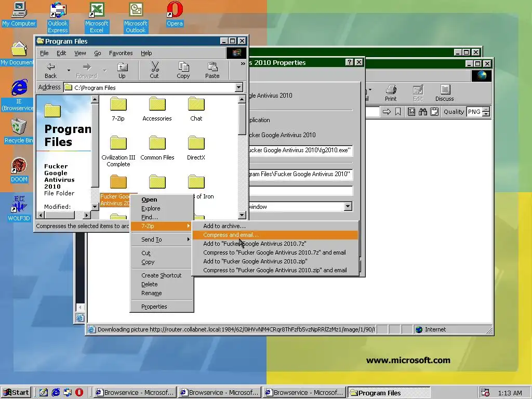Screen dimensions: 532x399
Task: Click the file list vertical scrollbar down arrow
Action: pos(242,215)
